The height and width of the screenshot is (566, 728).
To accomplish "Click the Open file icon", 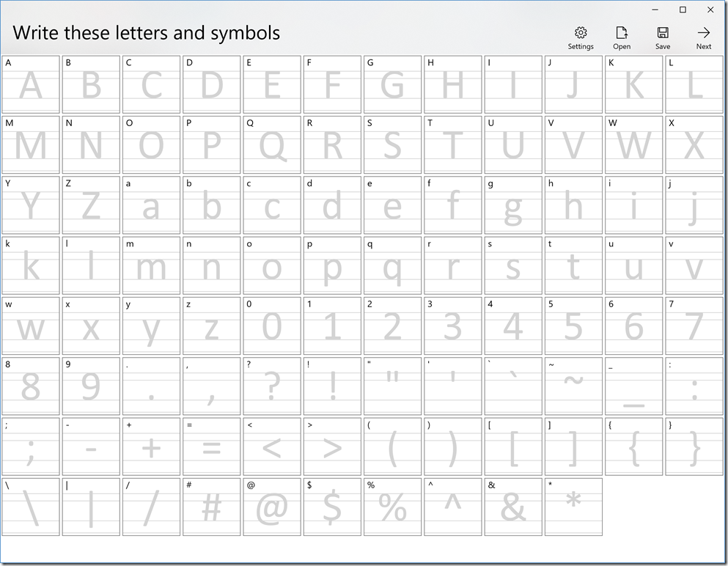I will (x=622, y=37).
